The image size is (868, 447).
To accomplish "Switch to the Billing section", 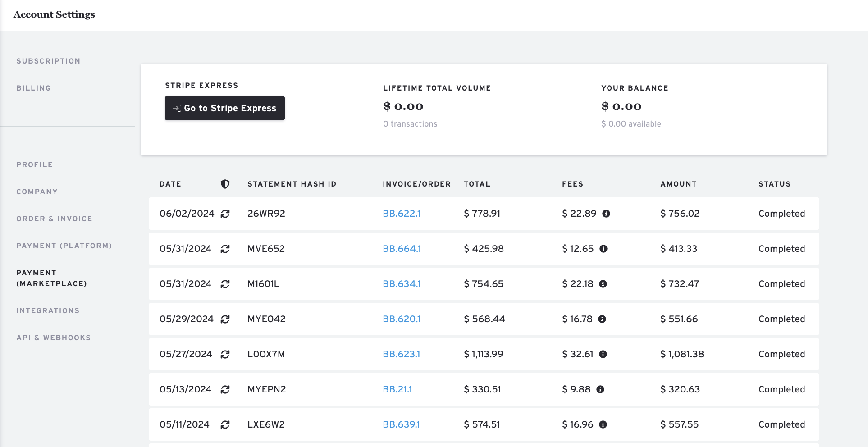I will click(x=33, y=88).
